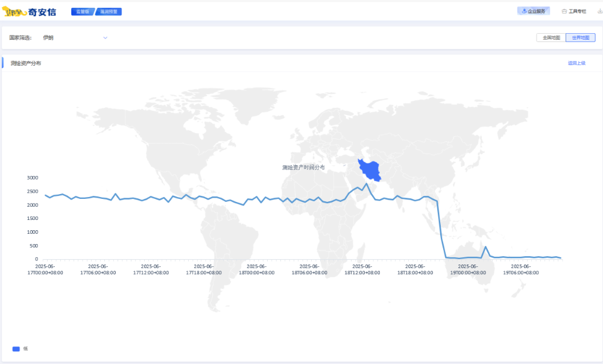This screenshot has height=364, width=603.
Task: Click the download icon in the top bar
Action: point(599,11)
